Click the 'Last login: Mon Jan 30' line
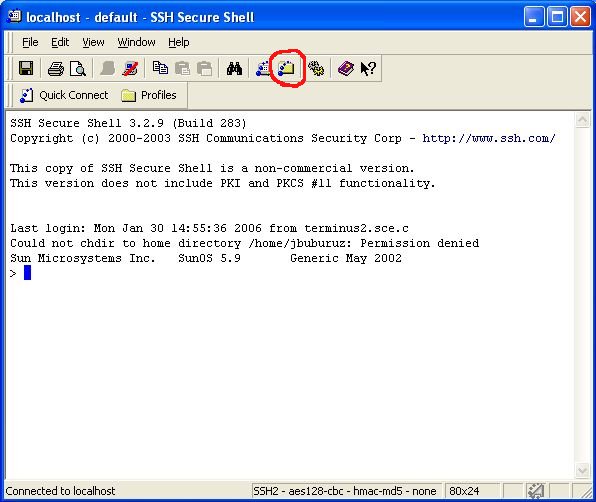 click(209, 228)
